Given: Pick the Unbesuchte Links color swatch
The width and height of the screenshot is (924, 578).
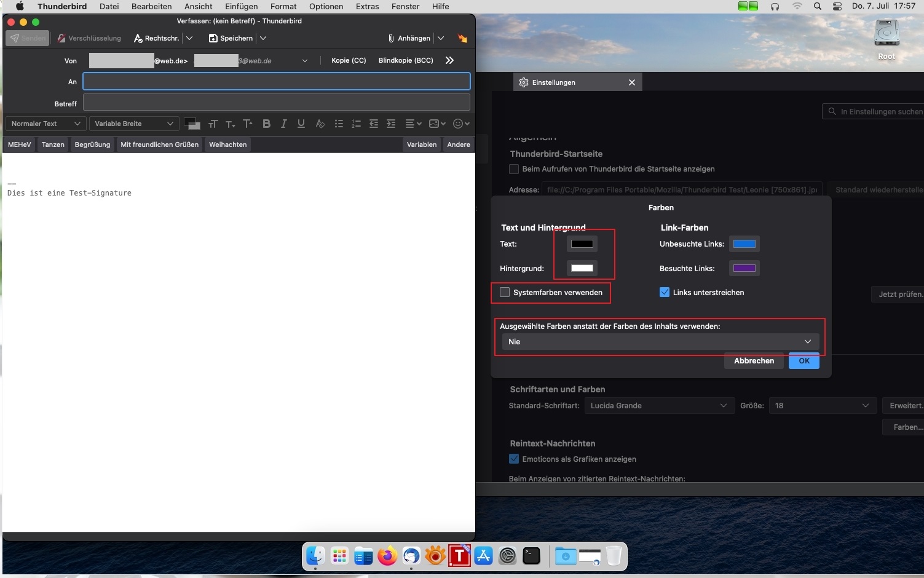Looking at the screenshot, I should (744, 243).
